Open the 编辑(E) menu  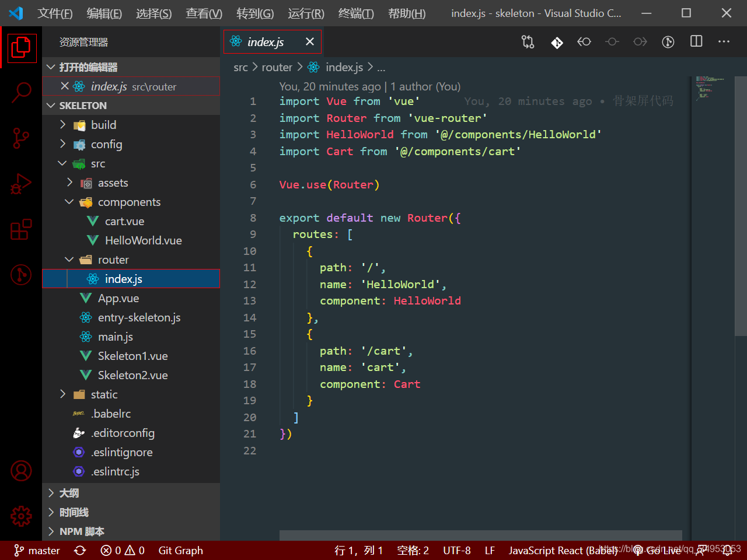click(104, 13)
